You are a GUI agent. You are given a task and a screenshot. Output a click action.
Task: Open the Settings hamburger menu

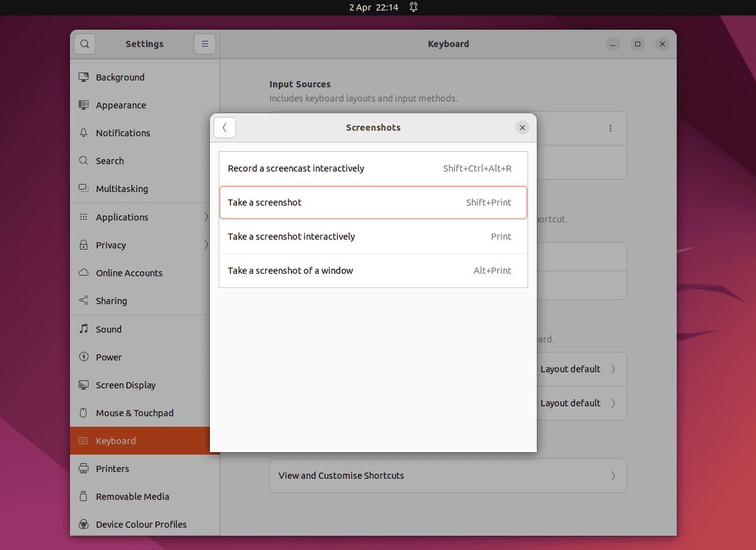(205, 44)
